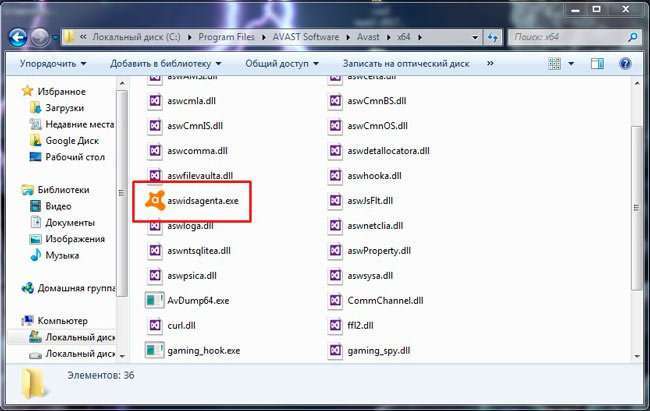Select aswpsica.dll file icon

tap(155, 275)
